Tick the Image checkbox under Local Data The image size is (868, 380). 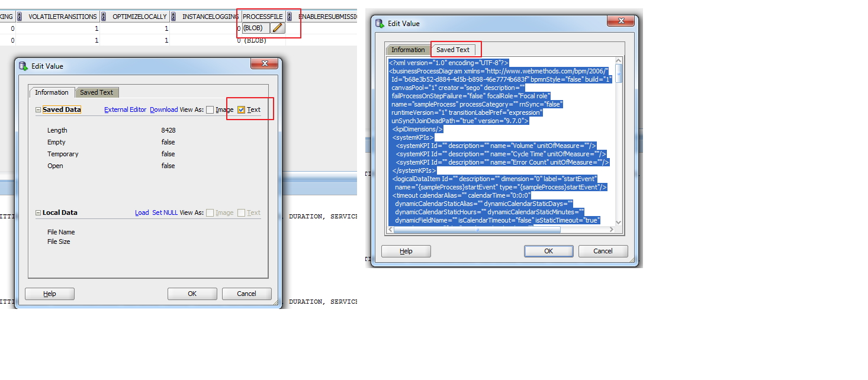coord(210,212)
